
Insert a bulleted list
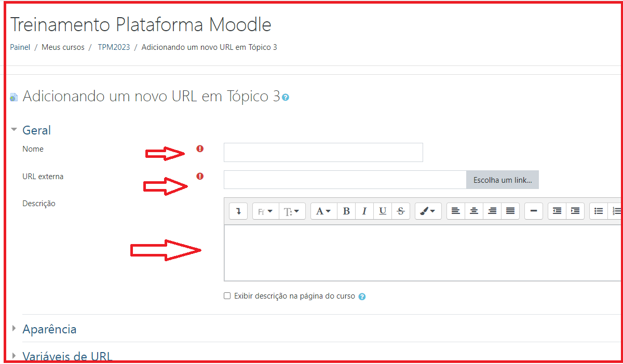coord(599,211)
